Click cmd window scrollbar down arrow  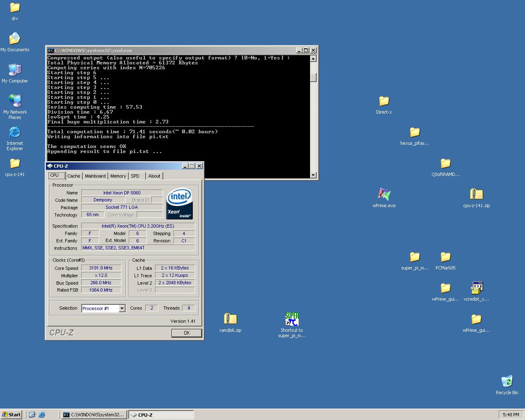click(313, 175)
